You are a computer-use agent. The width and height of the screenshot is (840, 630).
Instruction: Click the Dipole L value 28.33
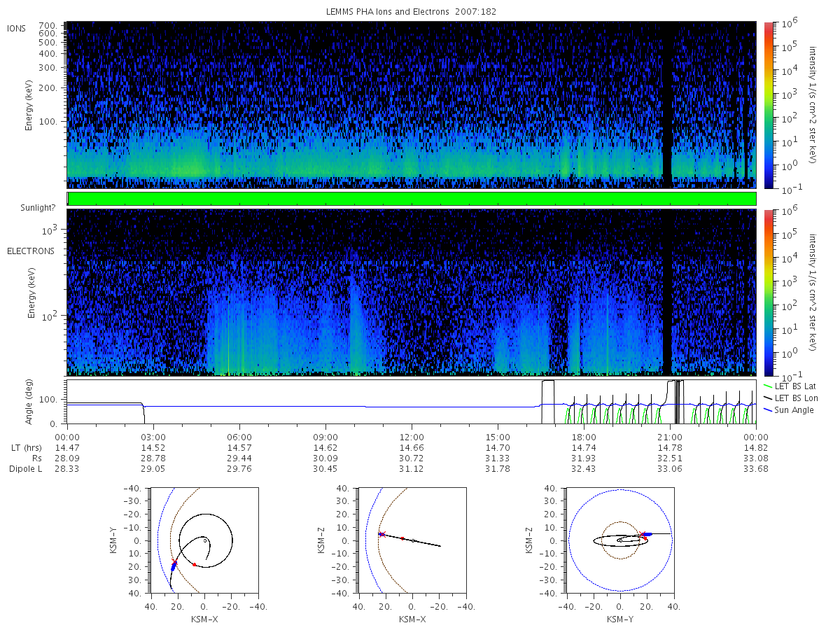66,469
